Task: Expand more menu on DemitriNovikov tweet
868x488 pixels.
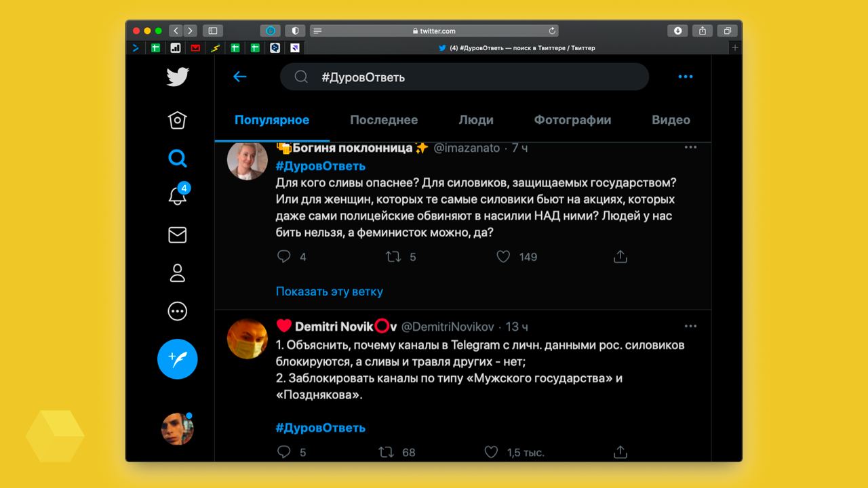Action: click(x=690, y=326)
